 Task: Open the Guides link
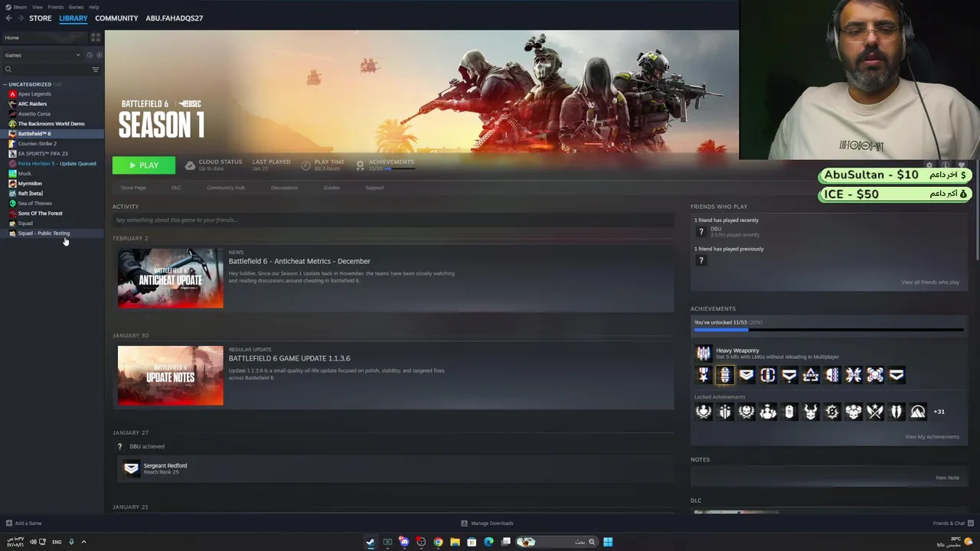tap(332, 187)
